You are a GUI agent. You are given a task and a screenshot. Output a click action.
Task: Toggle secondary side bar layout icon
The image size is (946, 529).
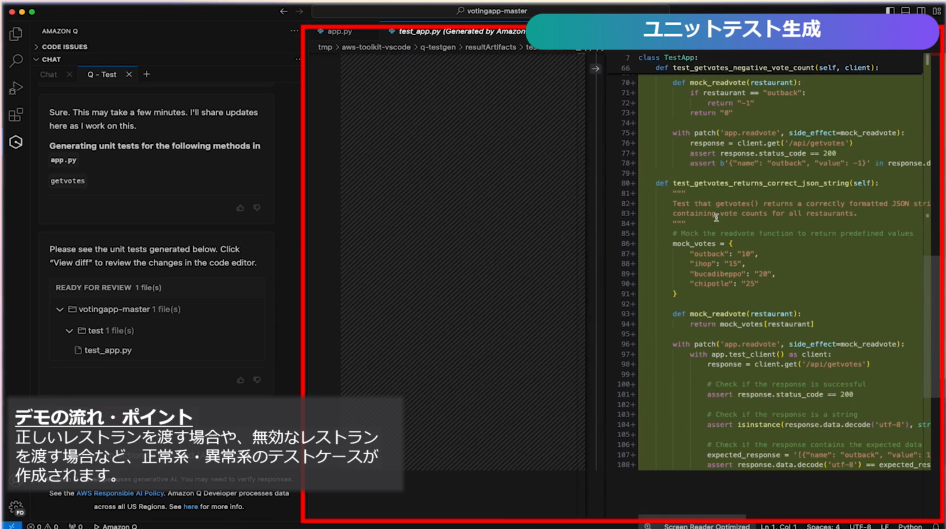(921, 11)
